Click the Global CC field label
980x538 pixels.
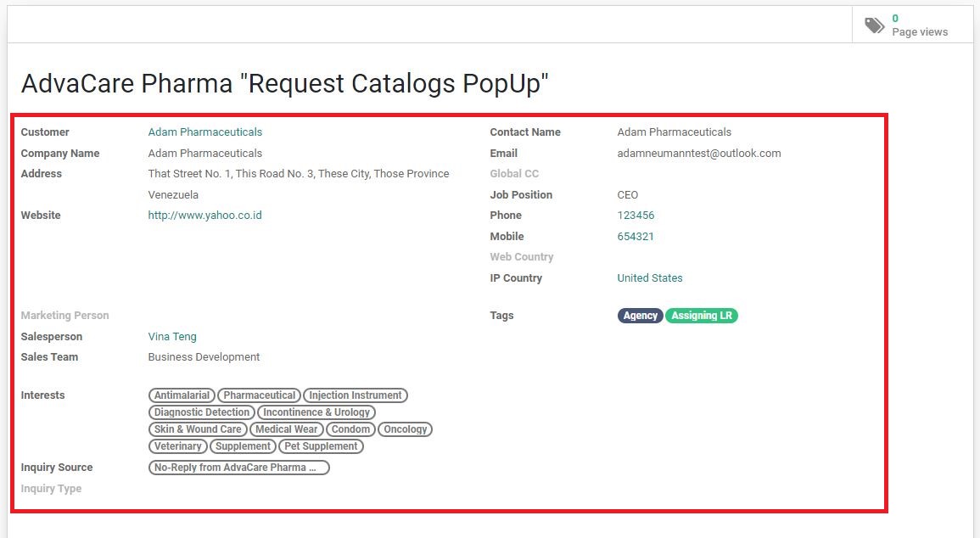[514, 174]
